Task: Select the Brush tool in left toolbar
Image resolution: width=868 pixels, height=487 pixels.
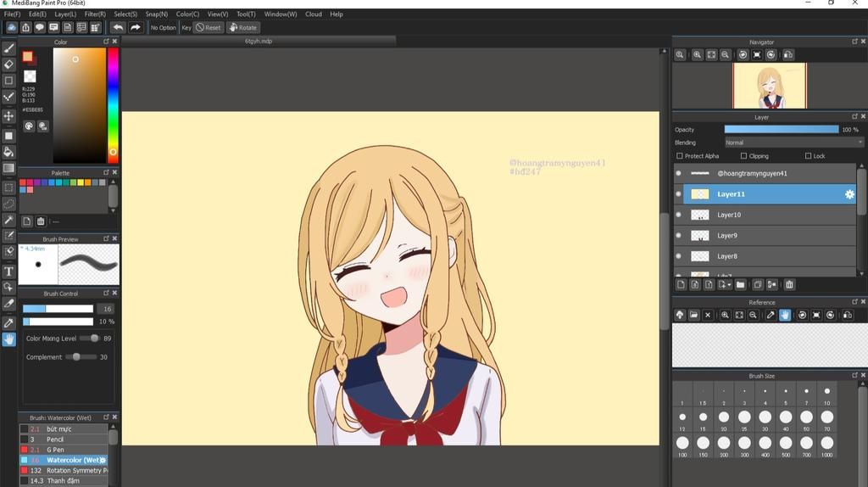Action: tap(8, 48)
